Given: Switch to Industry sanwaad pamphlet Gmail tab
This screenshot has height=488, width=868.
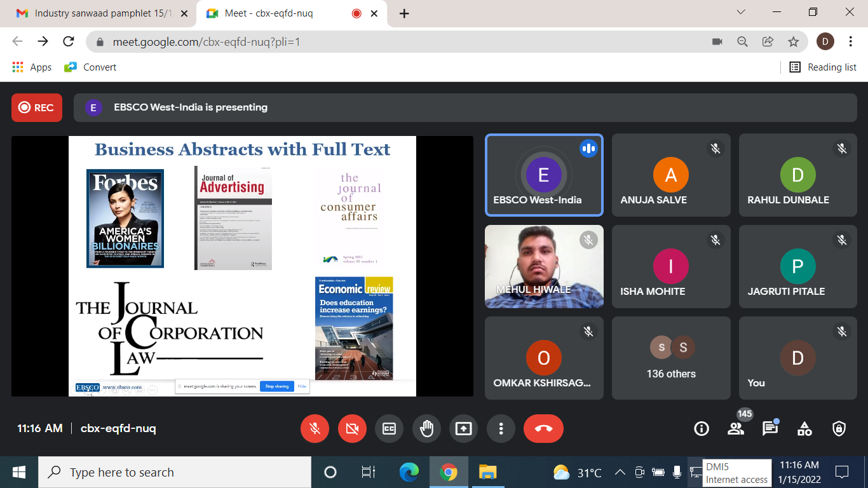Looking at the screenshot, I should pos(95,13).
